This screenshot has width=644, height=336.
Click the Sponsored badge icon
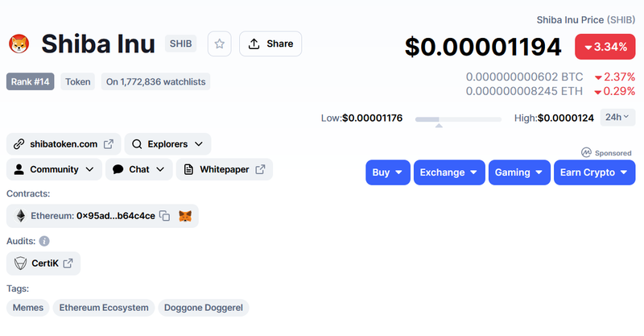pos(587,152)
